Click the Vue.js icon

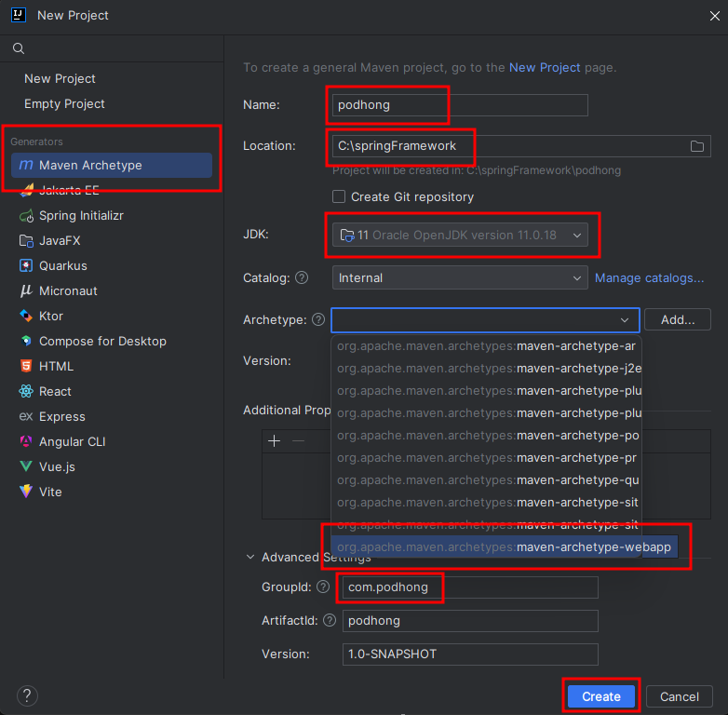pos(26,466)
